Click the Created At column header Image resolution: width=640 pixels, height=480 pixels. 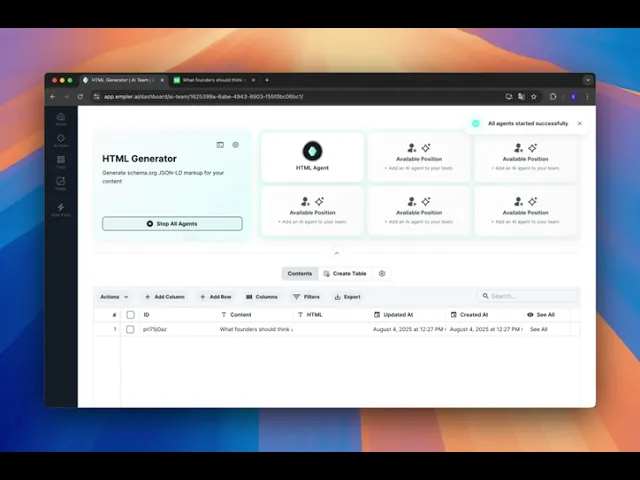pos(469,315)
